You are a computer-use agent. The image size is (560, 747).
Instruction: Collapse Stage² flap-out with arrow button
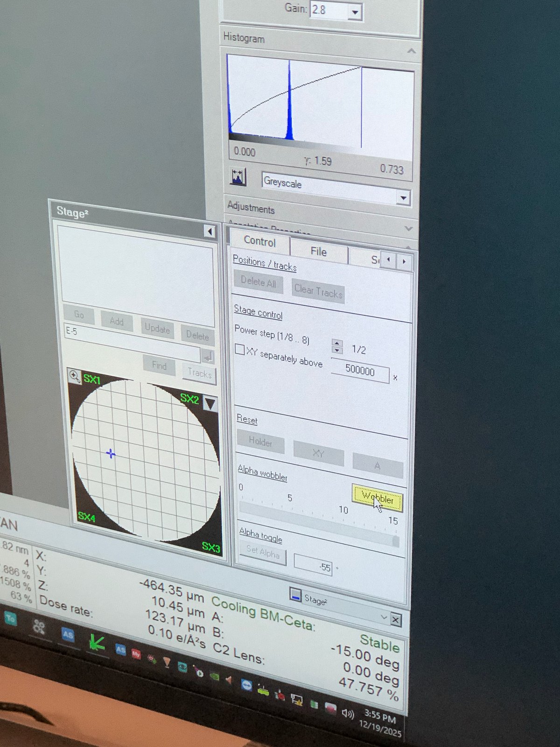(x=210, y=232)
